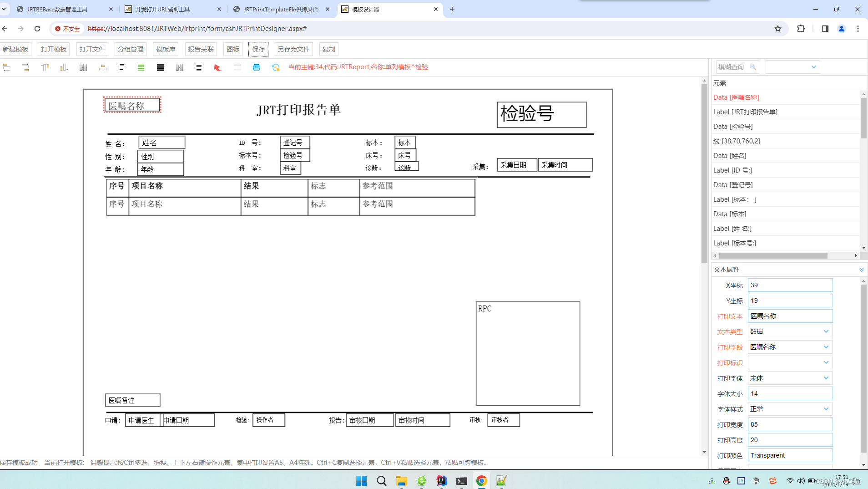
Task: Open IntelliJ IDEA from taskbar
Action: click(x=442, y=481)
